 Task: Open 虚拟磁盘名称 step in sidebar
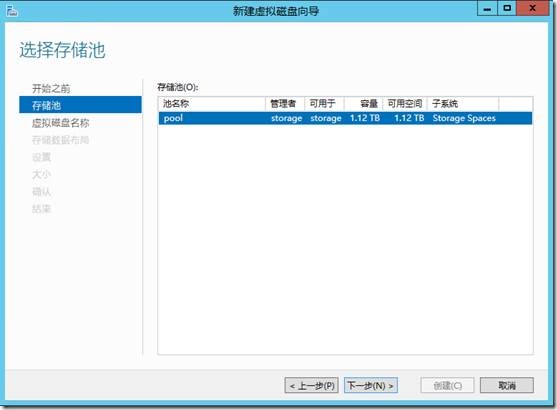click(x=60, y=123)
